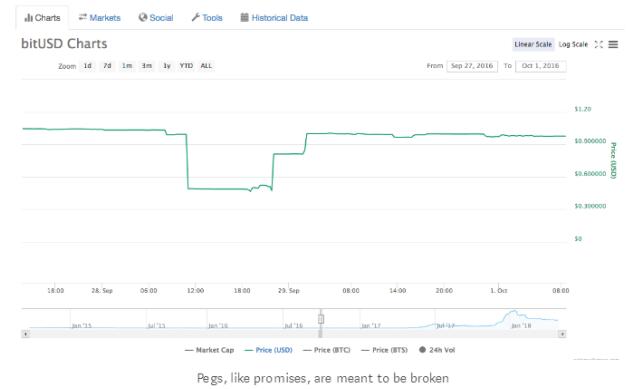The image size is (632, 389).
Task: Open the Social tab
Action: [x=156, y=18]
